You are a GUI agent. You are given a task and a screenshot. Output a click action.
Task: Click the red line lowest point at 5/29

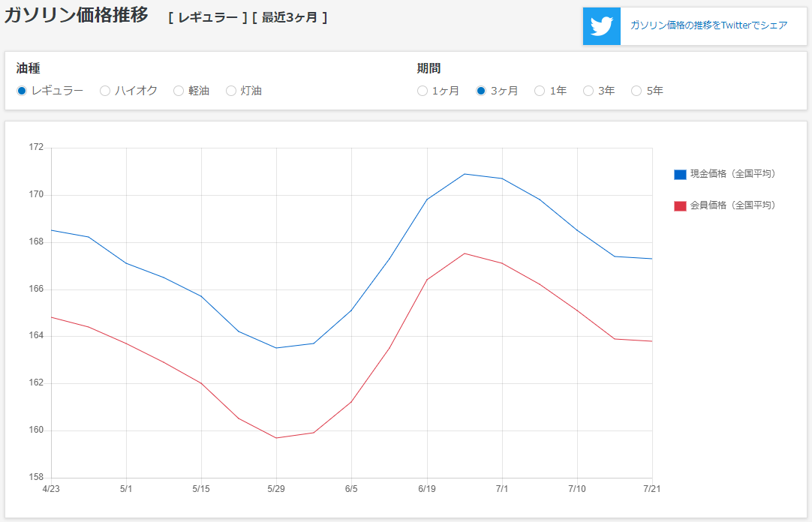coord(276,438)
